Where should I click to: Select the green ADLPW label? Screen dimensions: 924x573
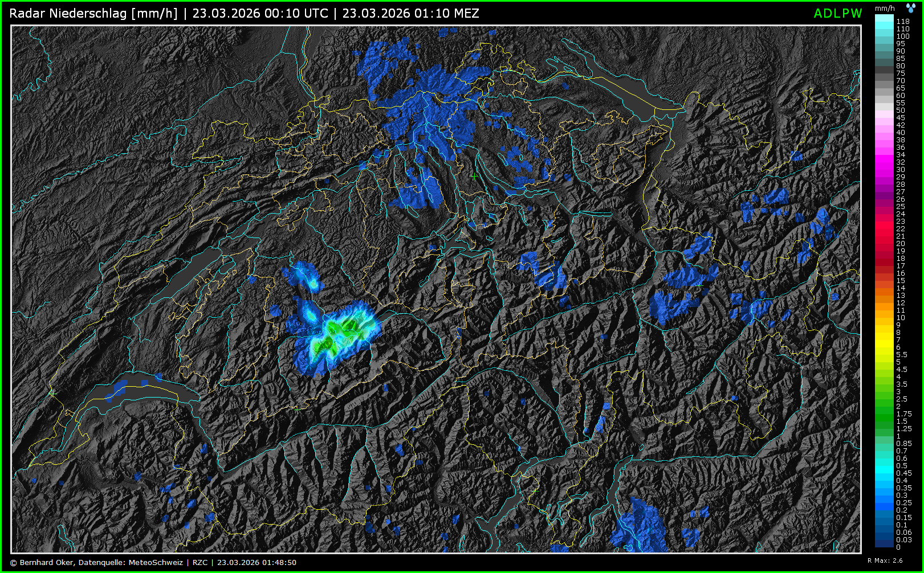(x=837, y=14)
